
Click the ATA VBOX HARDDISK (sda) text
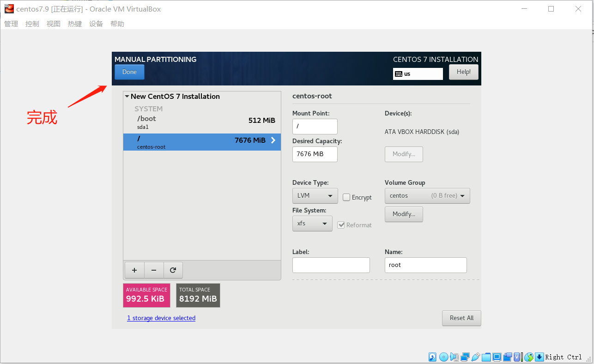click(x=422, y=132)
